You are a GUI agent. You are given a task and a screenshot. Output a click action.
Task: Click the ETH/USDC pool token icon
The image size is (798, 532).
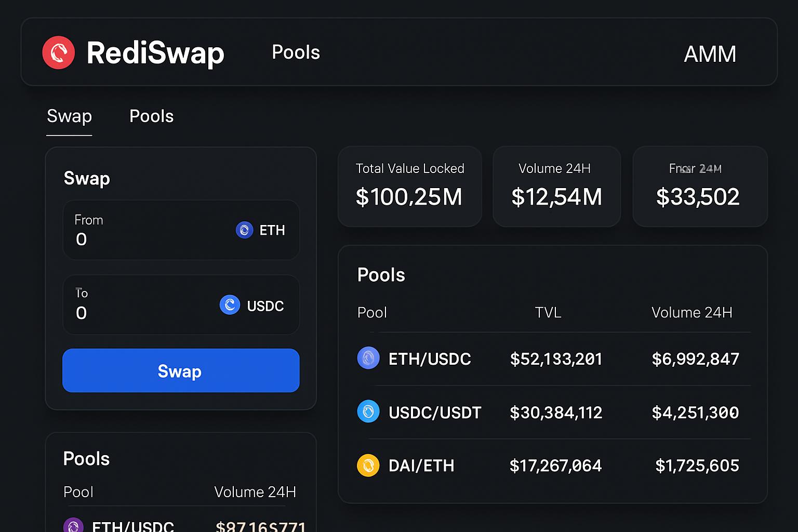(368, 358)
